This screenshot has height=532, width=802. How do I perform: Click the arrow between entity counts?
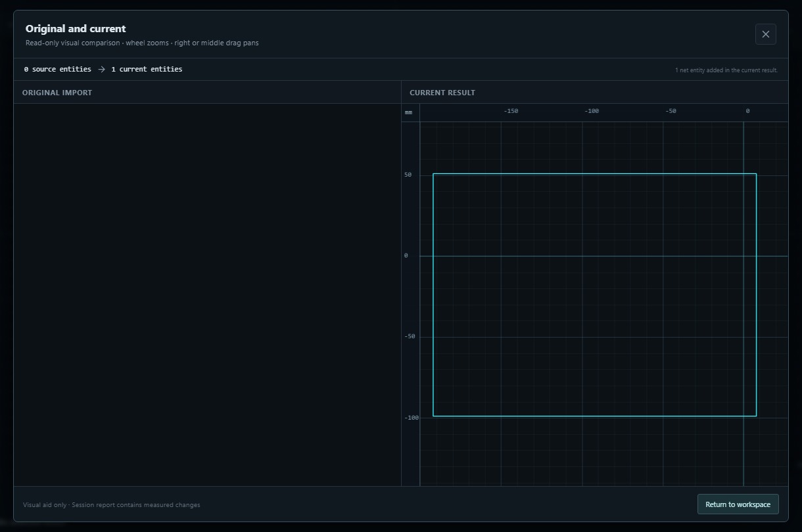tap(101, 69)
